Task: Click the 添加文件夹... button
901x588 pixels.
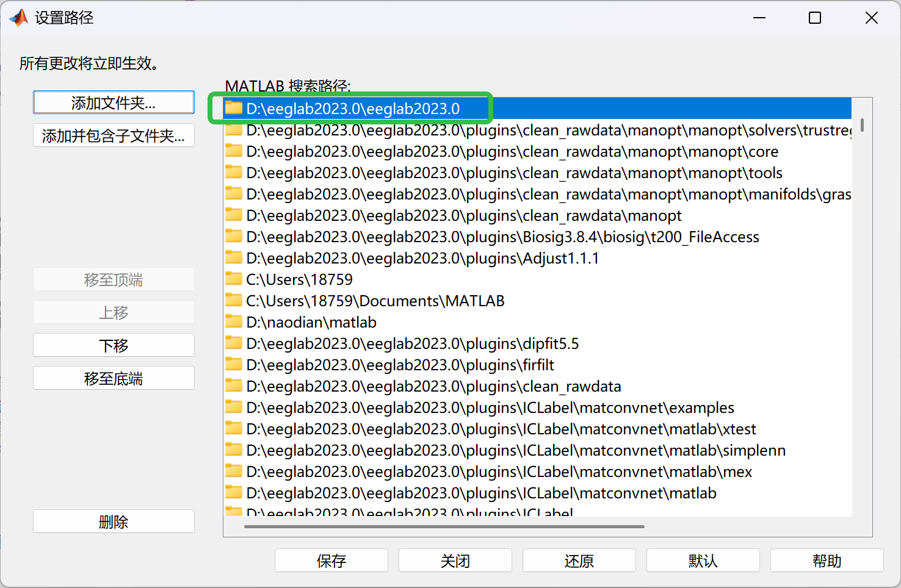Action: point(114,102)
